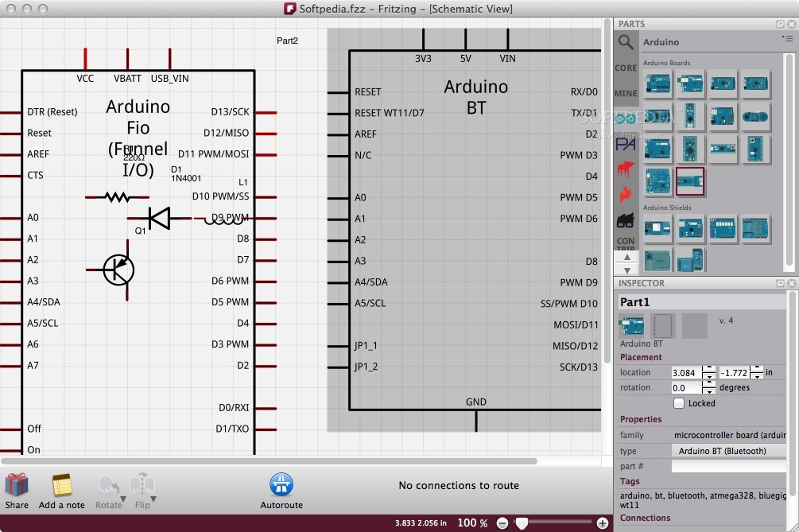Select transistor Q1 symbol on the canvas
The height and width of the screenshot is (532, 799).
(x=118, y=270)
